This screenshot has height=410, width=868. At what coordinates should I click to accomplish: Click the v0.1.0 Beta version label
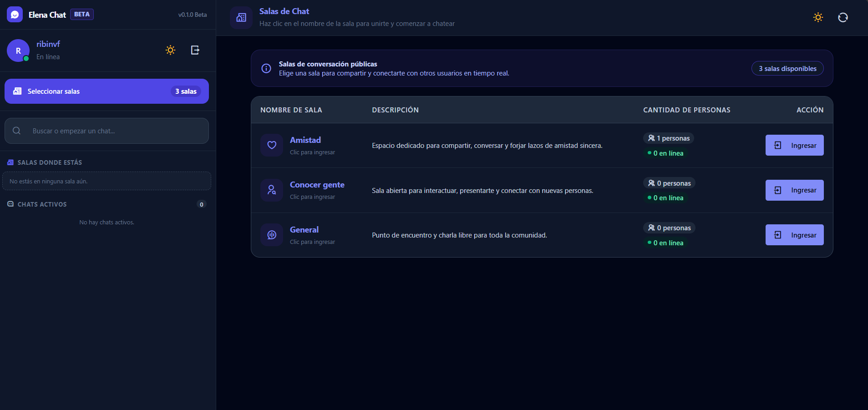click(x=193, y=15)
